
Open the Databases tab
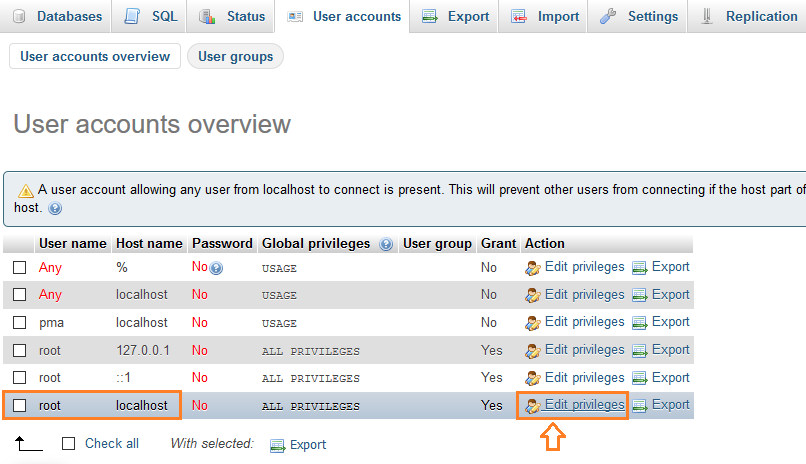pos(58,16)
